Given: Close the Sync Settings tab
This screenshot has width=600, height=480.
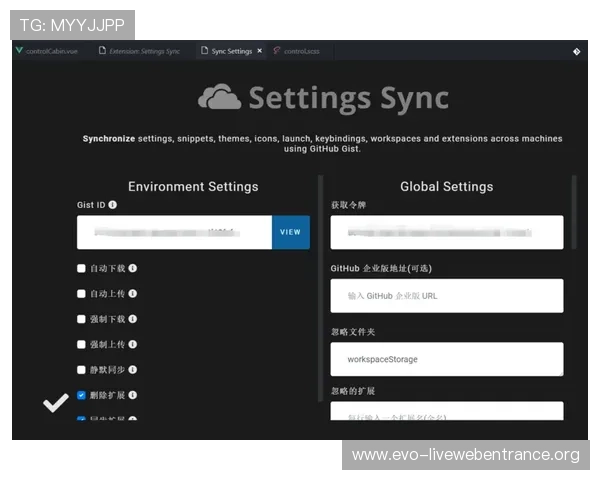Looking at the screenshot, I should (x=260, y=51).
